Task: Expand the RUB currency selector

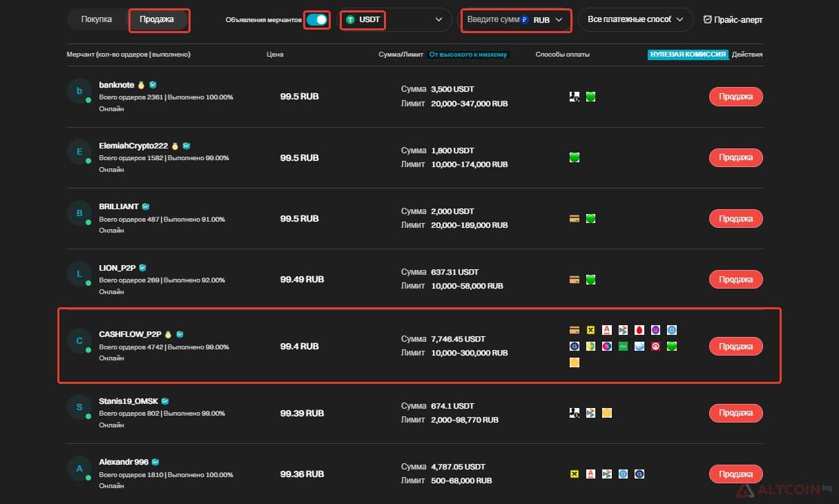Action: tap(543, 20)
